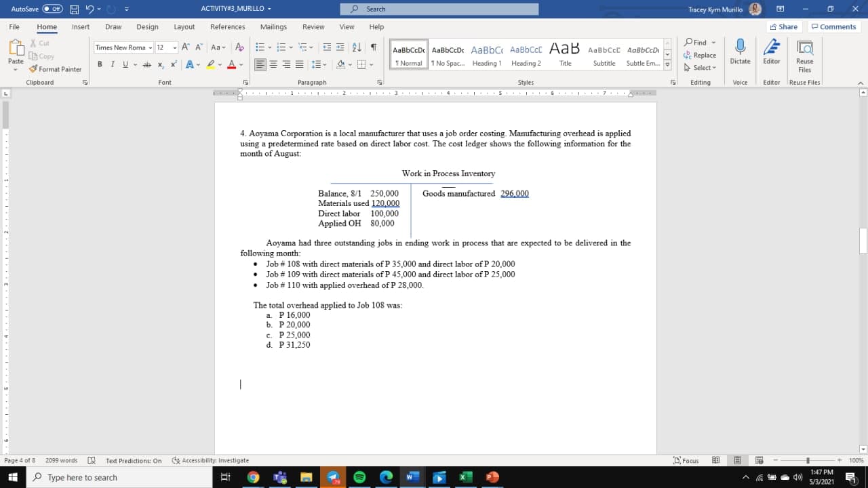Screen dimensions: 868x488
Task: Switch to the Layout tab
Action: point(184,27)
